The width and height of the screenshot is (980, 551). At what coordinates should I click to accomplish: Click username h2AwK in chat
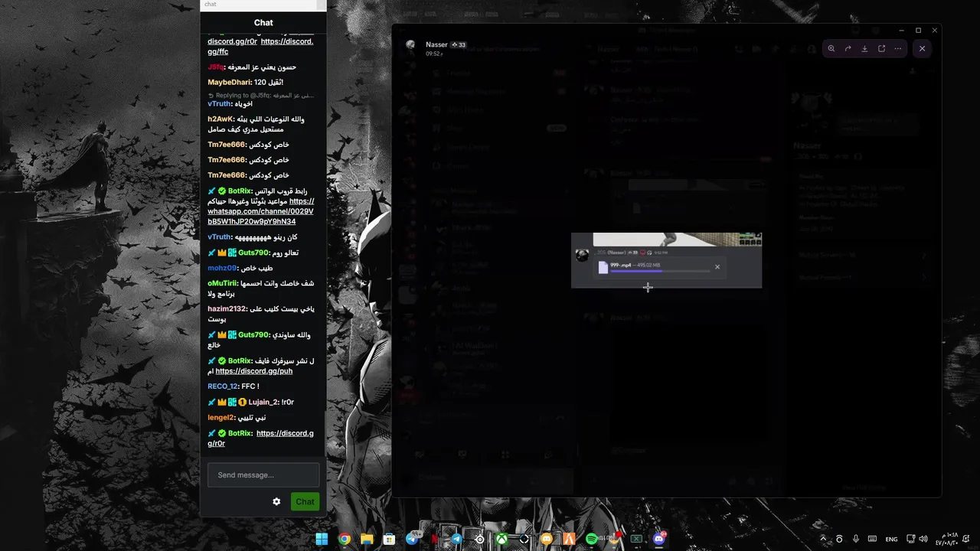click(x=220, y=119)
